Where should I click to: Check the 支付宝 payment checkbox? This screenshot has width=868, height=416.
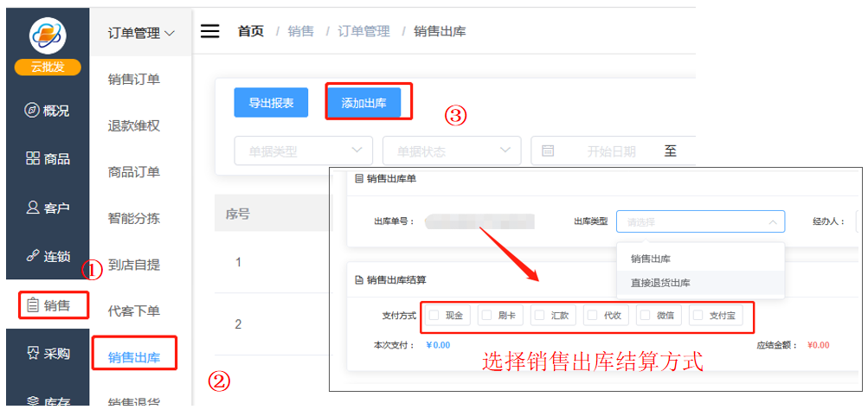(698, 316)
